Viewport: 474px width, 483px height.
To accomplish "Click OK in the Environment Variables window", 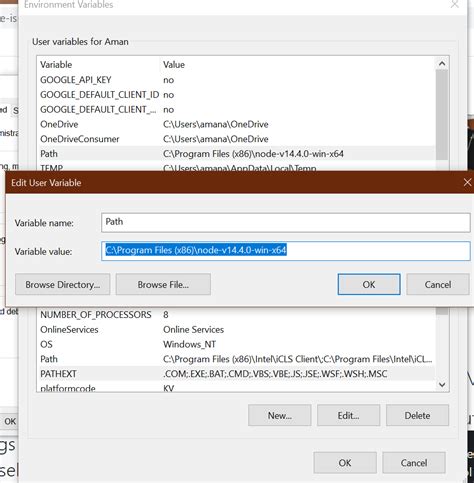I will (x=345, y=463).
